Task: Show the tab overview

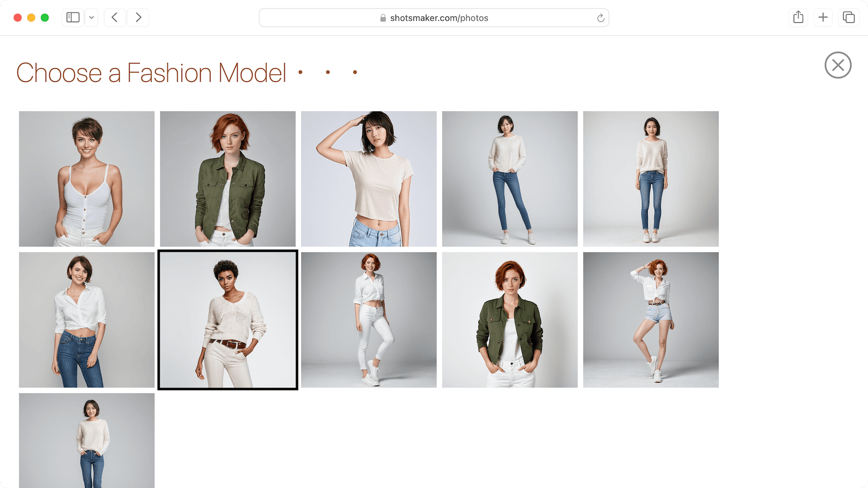Action: tap(848, 17)
